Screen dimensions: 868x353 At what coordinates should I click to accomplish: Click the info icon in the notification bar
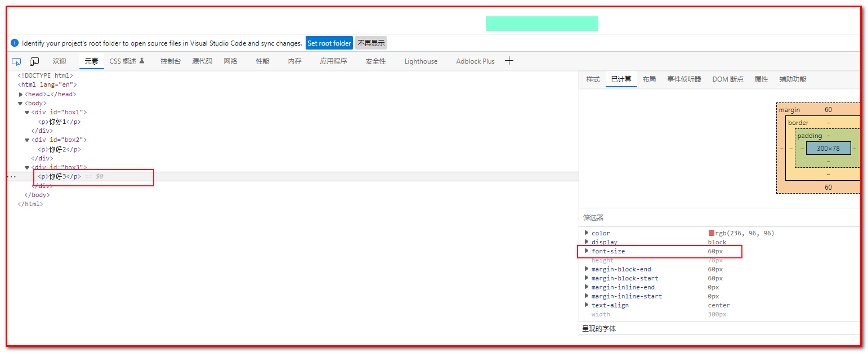15,43
